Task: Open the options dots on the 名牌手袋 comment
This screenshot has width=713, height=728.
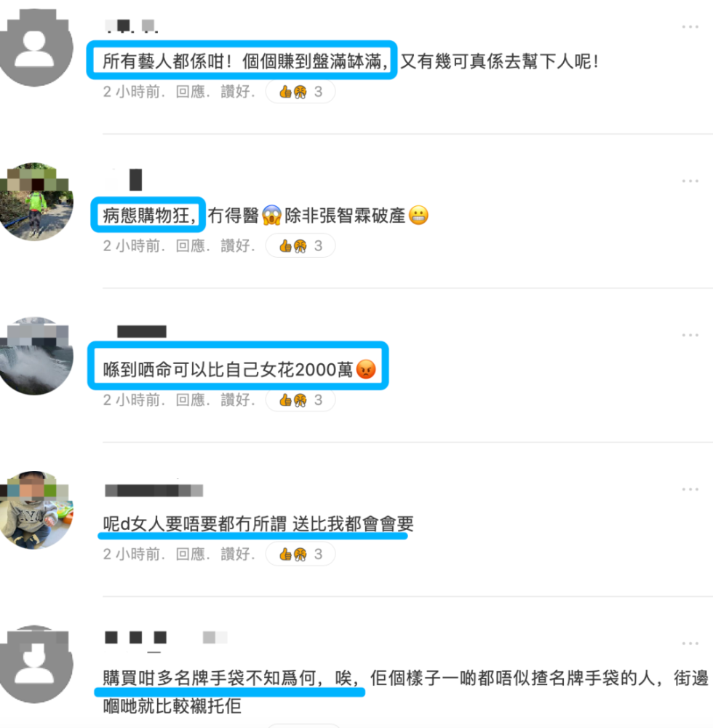Action: 690,643
